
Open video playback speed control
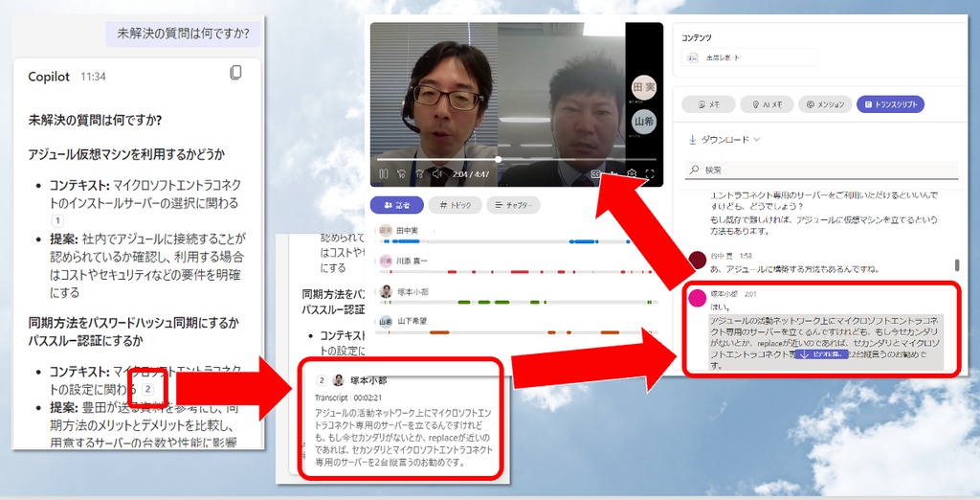[x=613, y=174]
